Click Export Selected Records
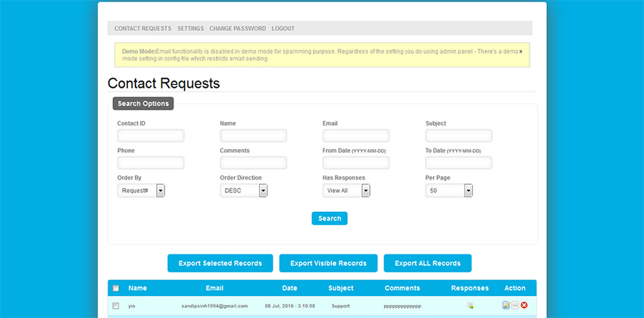The image size is (644, 318). [220, 263]
